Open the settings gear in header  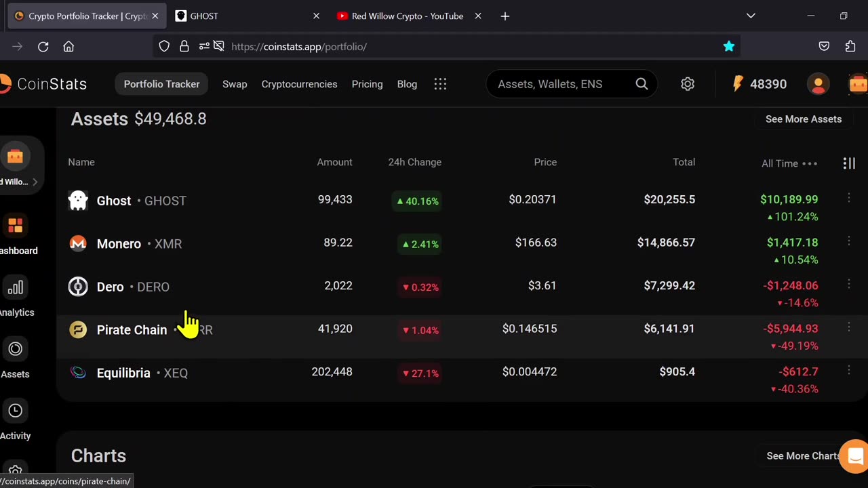tap(688, 84)
